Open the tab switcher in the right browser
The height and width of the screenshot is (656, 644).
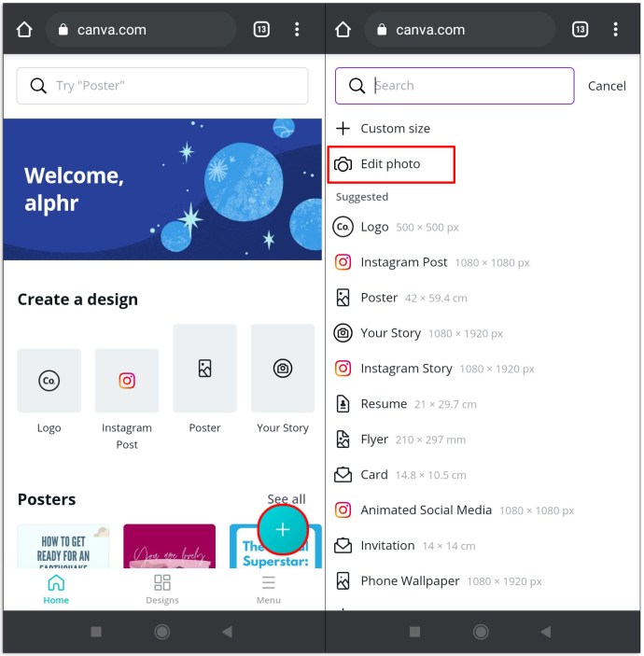point(580,29)
